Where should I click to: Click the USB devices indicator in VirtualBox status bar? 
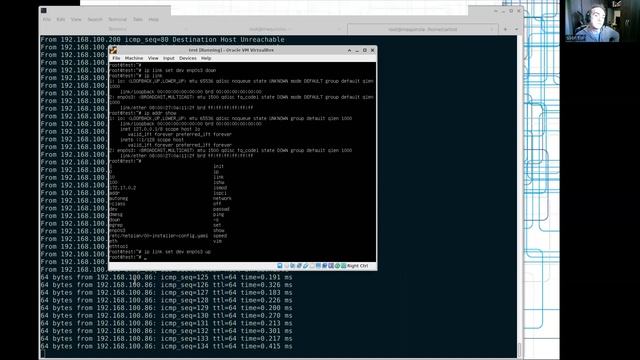[x=305, y=266]
